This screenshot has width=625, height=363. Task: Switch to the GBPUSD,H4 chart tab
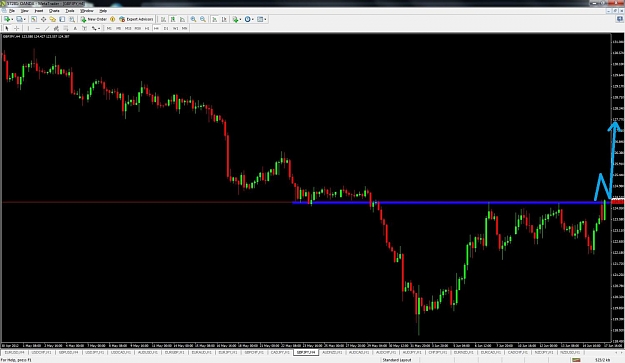pyautogui.click(x=68, y=352)
